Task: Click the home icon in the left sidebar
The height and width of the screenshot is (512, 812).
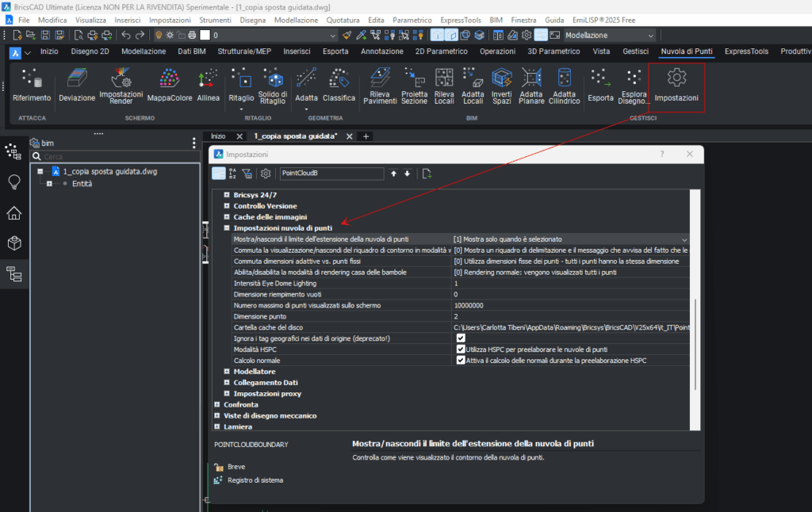Action: coord(14,212)
